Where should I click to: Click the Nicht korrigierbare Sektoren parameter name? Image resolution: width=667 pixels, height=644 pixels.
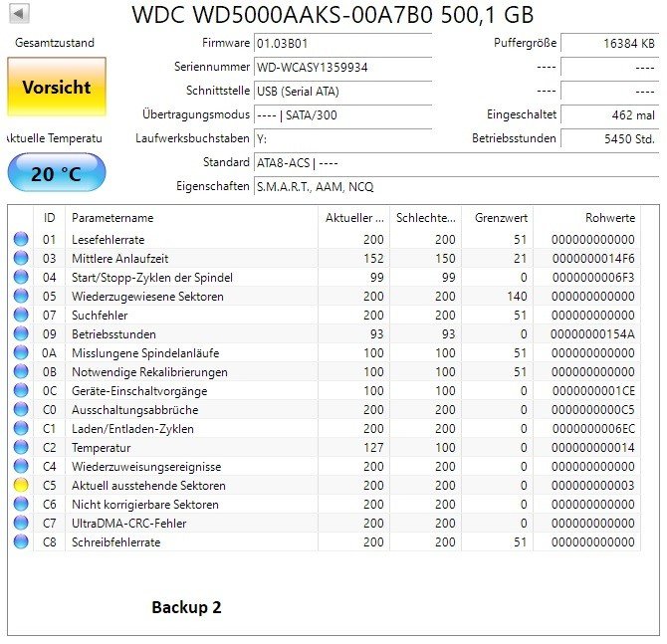coord(145,504)
